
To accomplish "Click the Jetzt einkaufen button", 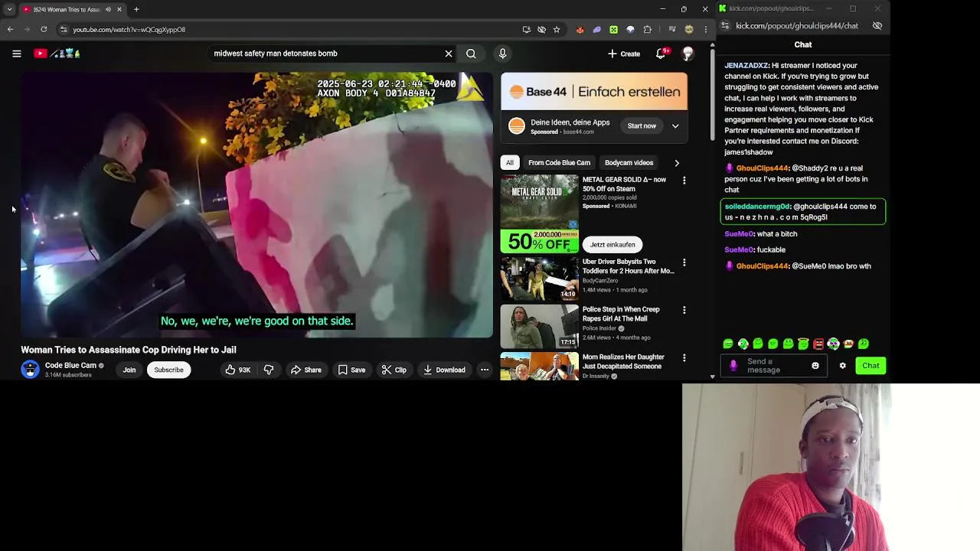I will pyautogui.click(x=612, y=244).
